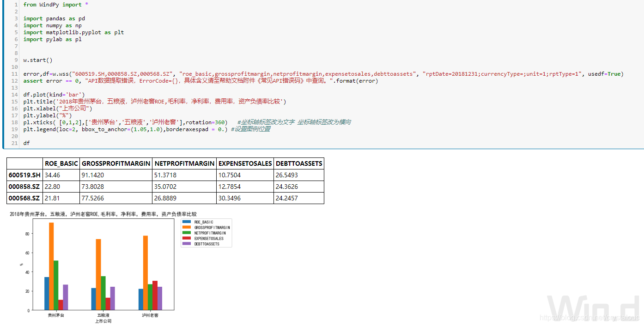Click the orange gross margin bar for 五粮液
Image resolution: width=644 pixels, height=326 pixels.
tap(98, 275)
